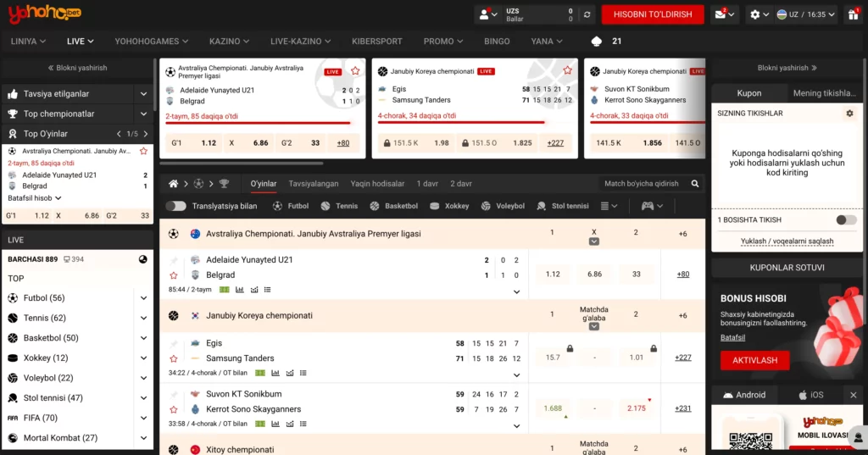This screenshot has height=455, width=868.
Task: Filter live events by Tennis
Action: pyautogui.click(x=339, y=206)
